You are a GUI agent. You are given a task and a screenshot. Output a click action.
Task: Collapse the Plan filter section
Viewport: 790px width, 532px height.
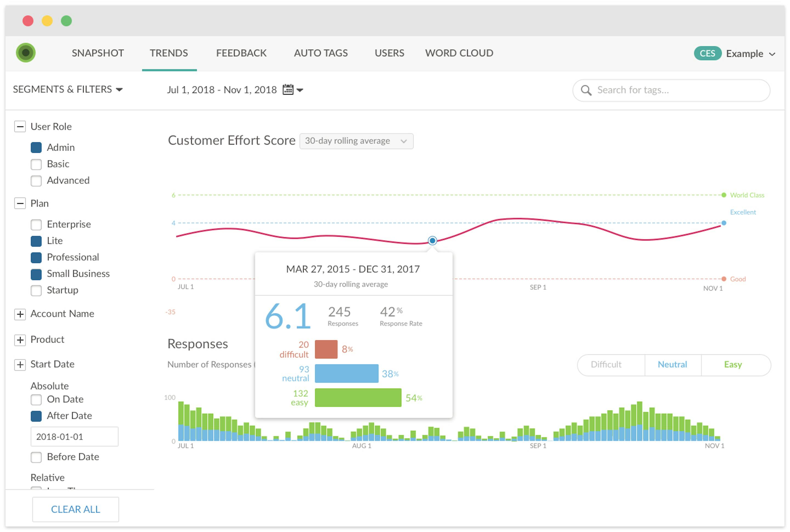point(20,203)
